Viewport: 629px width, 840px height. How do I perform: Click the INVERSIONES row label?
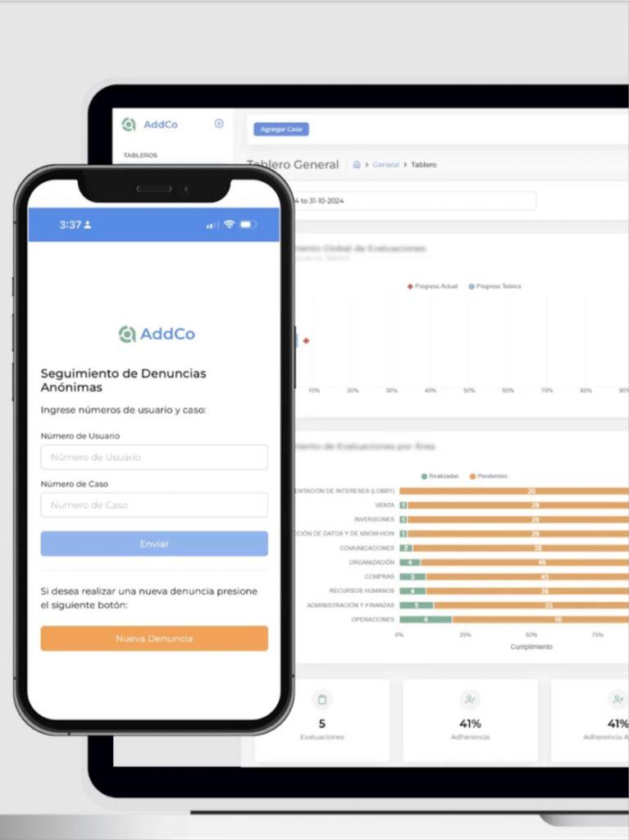374,519
